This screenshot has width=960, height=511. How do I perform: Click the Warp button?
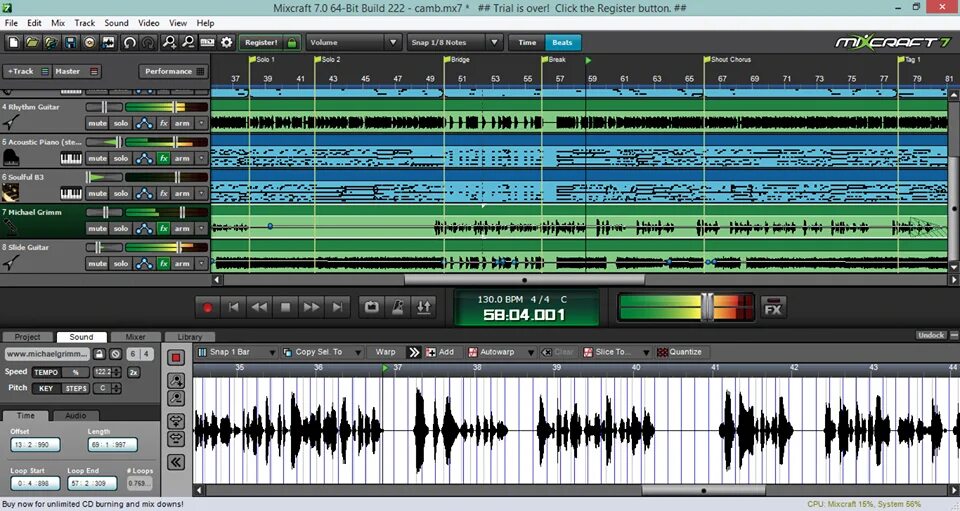coord(385,352)
